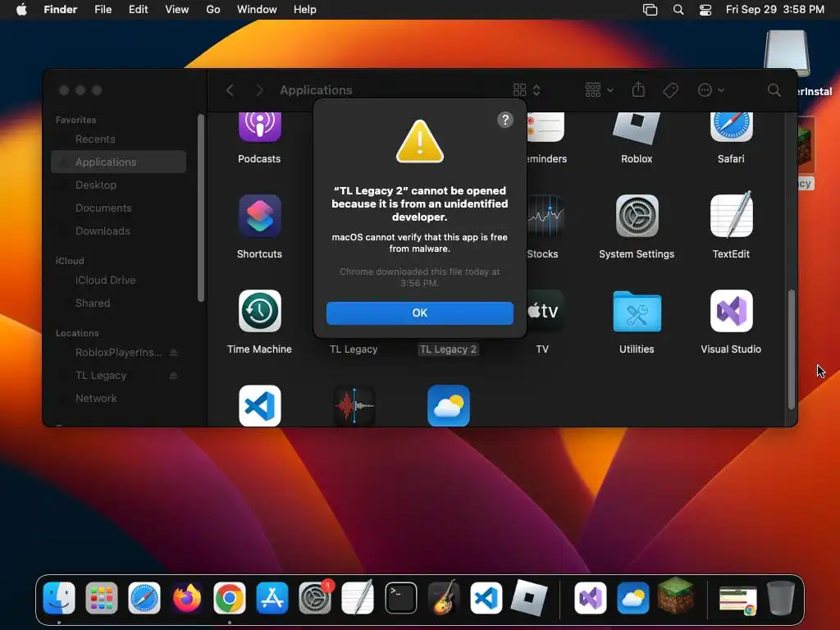
Task: Open Terminal from the Dock
Action: [x=400, y=598]
